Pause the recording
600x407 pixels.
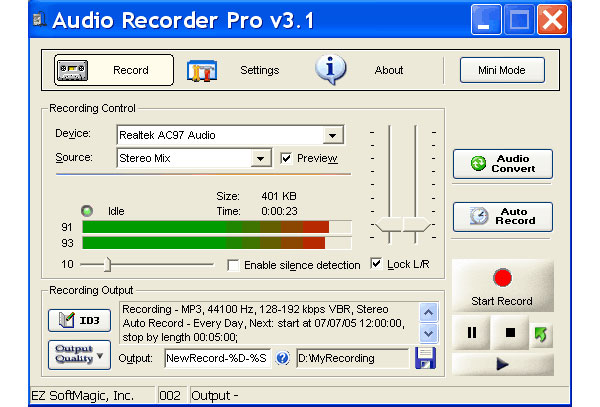[471, 333]
